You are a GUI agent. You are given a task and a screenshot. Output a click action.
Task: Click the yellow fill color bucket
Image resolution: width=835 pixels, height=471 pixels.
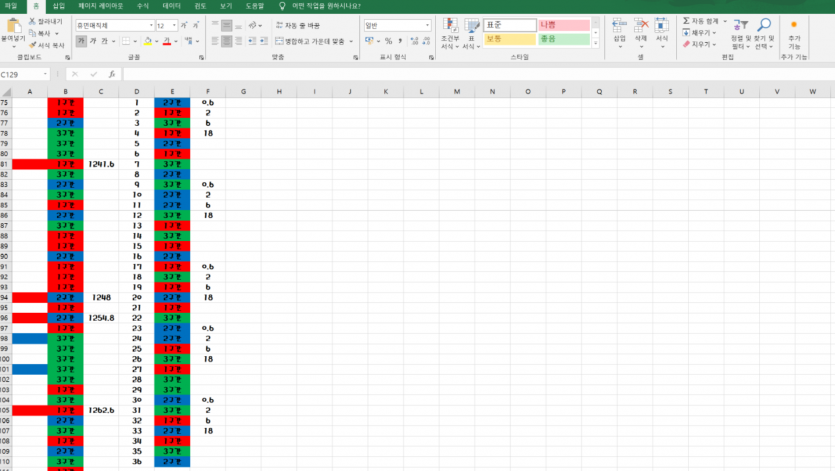pos(148,41)
